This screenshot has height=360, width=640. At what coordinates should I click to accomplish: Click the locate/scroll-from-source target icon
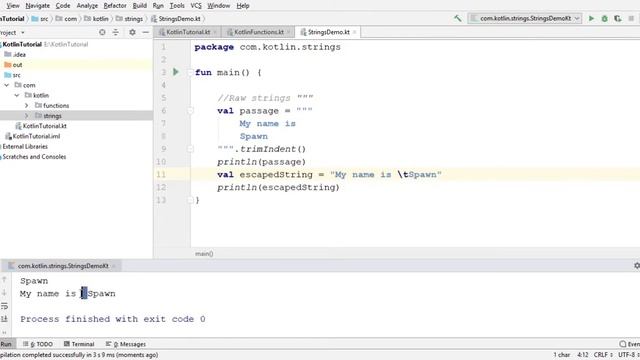[x=102, y=32]
